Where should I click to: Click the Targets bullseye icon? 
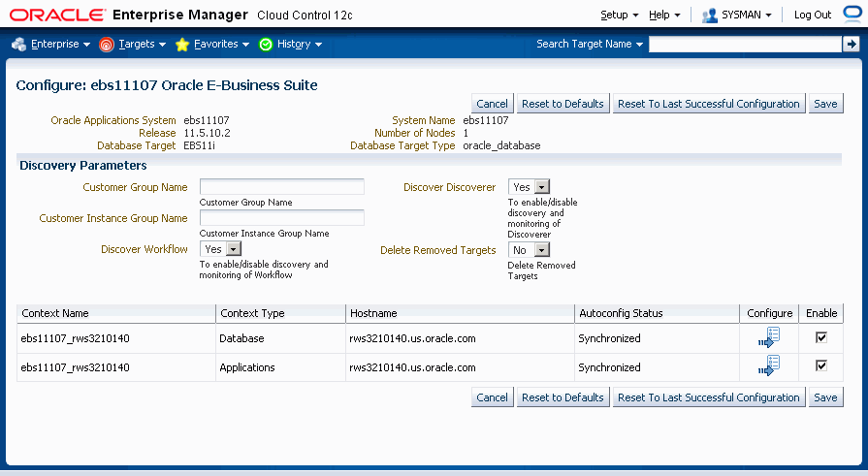[x=107, y=45]
